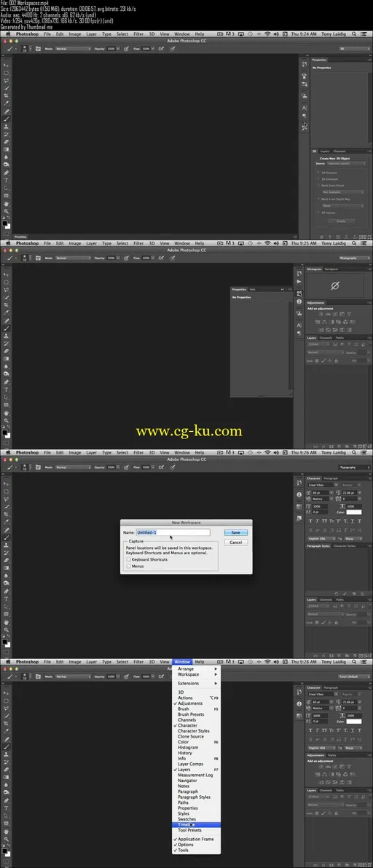Open the Actions play icon in the Photography workspace dock

pyautogui.click(x=299, y=282)
